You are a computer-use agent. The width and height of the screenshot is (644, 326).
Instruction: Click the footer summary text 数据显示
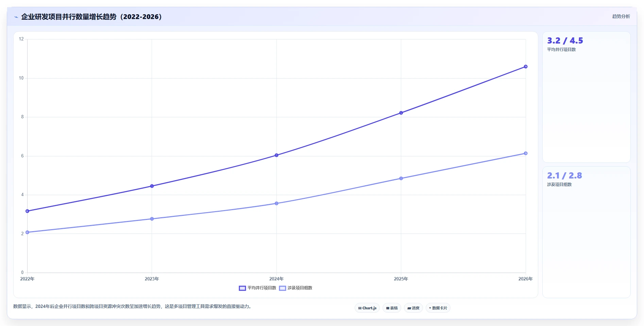coord(132,307)
